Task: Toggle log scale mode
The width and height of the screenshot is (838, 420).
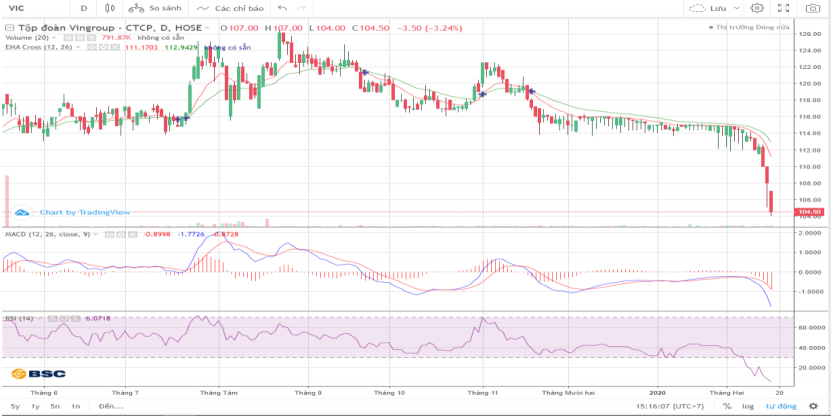Action: point(748,407)
